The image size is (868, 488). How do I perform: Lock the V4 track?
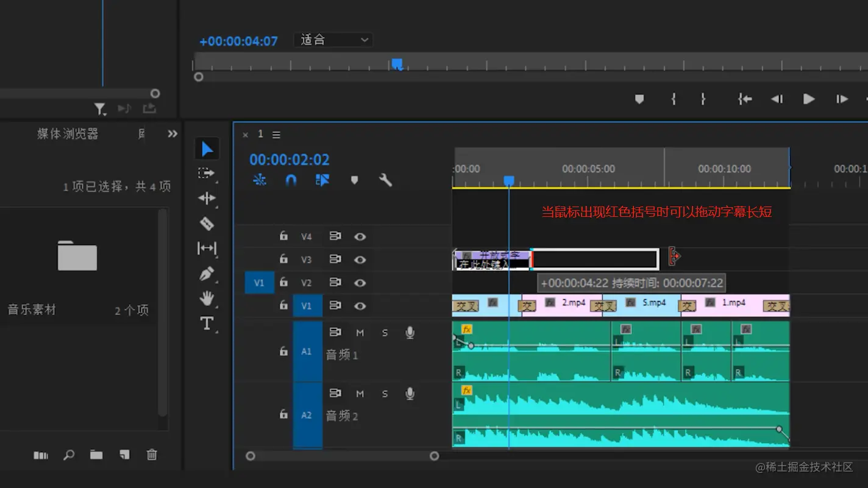point(283,236)
